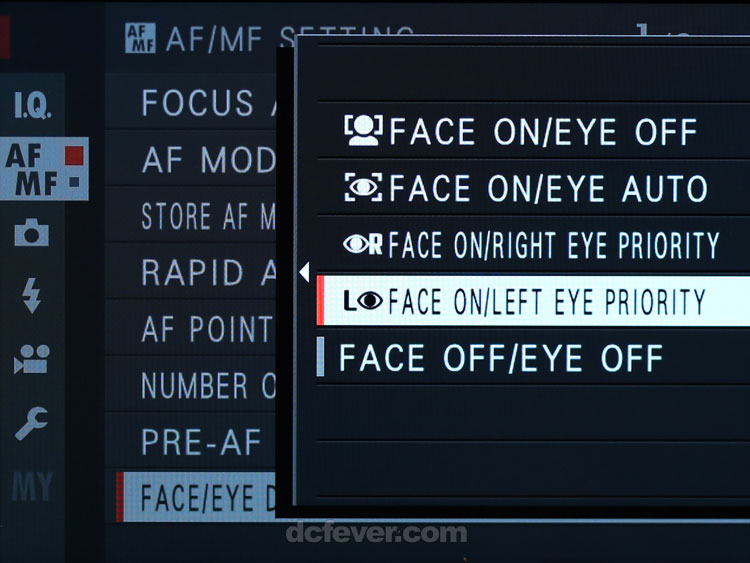The image size is (750, 563).
Task: Open the movie camera settings tab
Action: 32,359
